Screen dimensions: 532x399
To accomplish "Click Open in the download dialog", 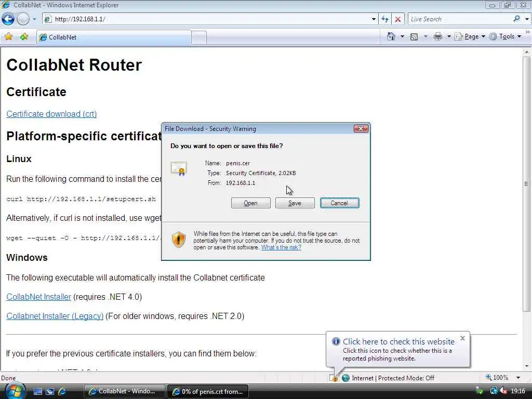I will [251, 203].
